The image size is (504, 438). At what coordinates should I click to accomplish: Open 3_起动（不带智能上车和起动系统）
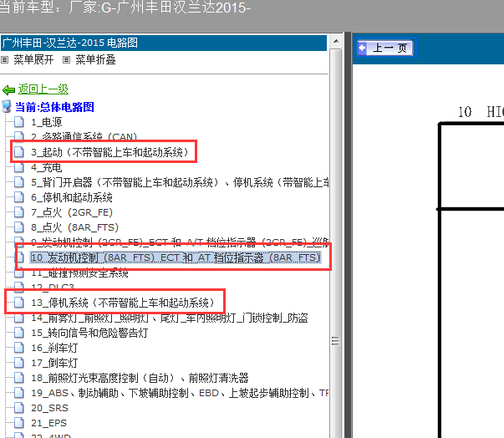point(109,152)
